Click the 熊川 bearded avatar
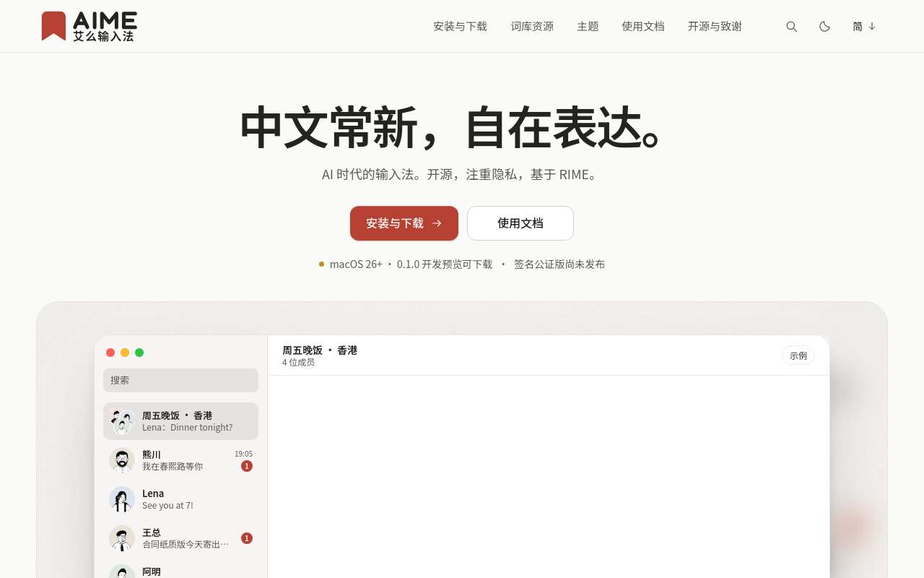 click(122, 460)
